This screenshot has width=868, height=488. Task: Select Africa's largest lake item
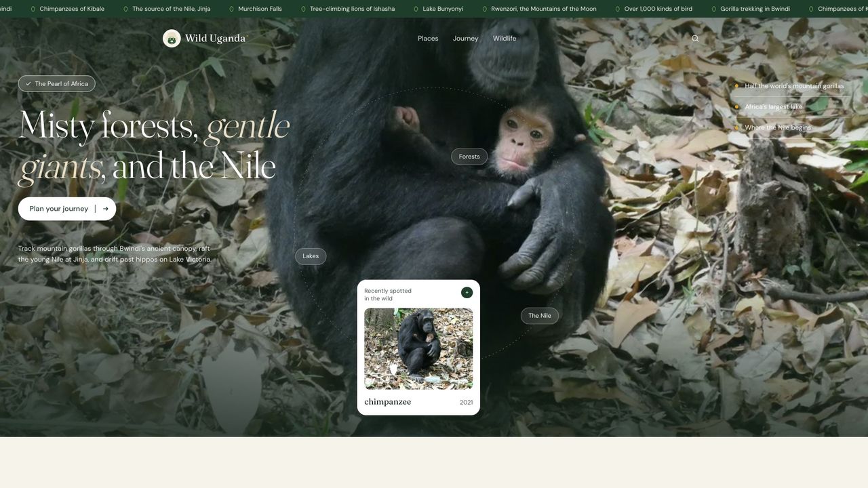click(773, 107)
